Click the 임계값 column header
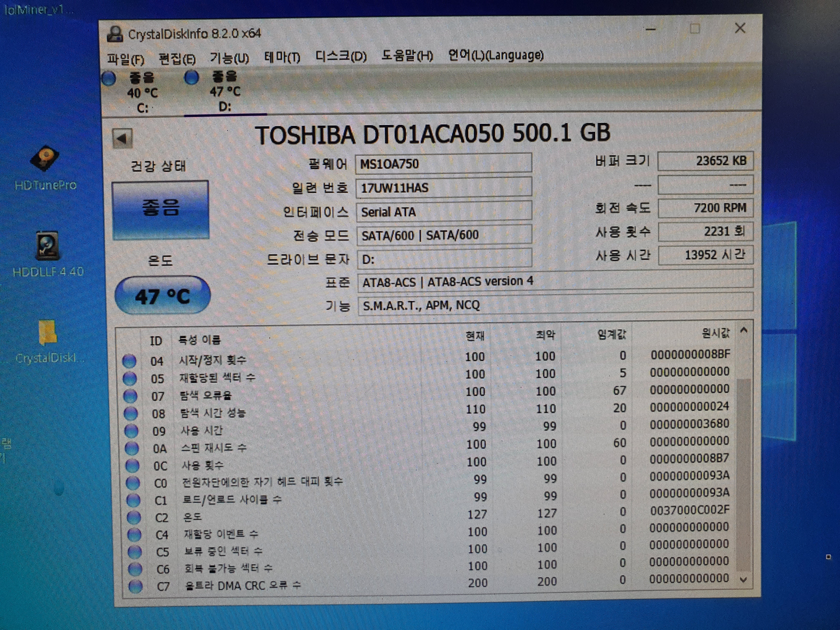 tap(611, 334)
